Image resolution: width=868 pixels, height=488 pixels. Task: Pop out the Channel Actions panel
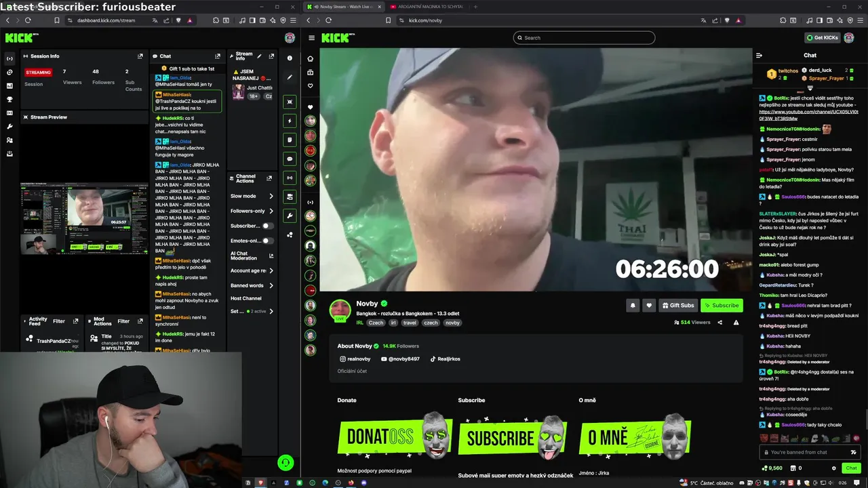pyautogui.click(x=269, y=178)
